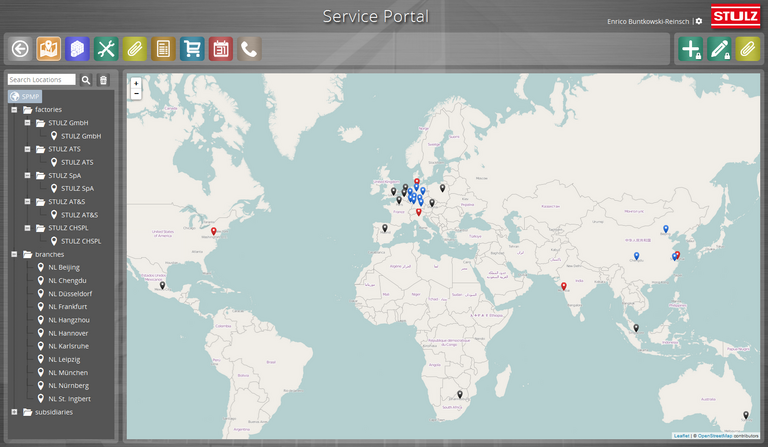Click the blue marker near Beijing

pos(666,229)
